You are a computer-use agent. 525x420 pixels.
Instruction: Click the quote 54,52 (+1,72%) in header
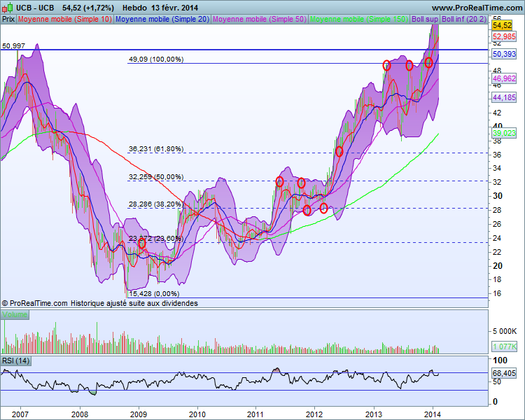[x=87, y=8]
